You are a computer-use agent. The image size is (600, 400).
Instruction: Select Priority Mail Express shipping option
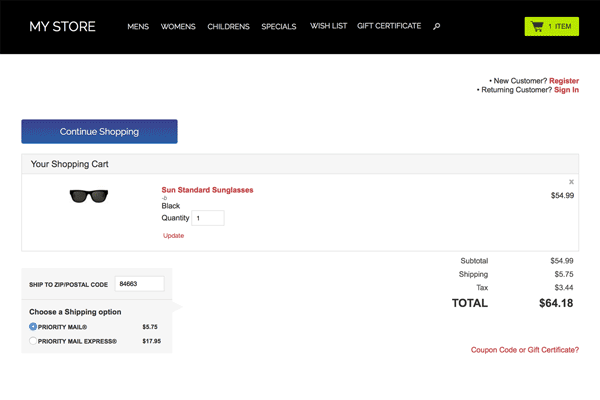coord(33,341)
